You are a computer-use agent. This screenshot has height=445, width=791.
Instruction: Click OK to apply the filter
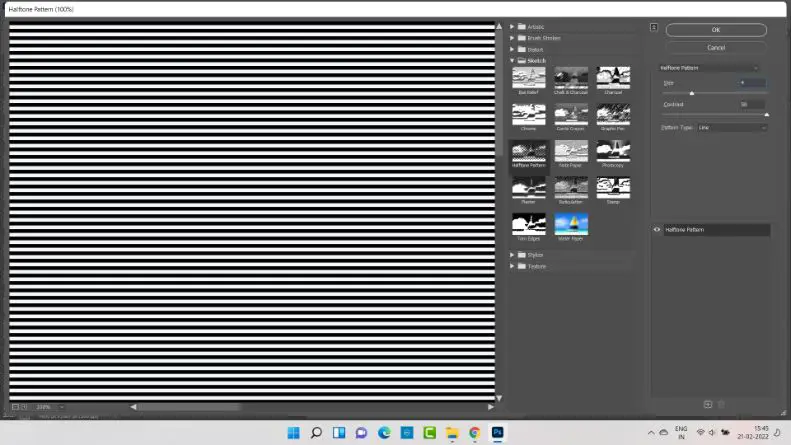click(x=716, y=30)
